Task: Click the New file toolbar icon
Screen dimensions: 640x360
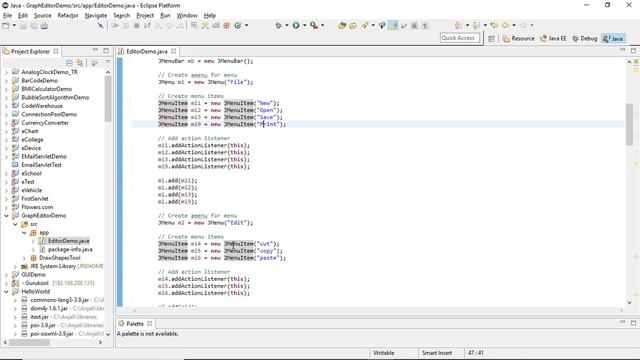Action: point(6,26)
